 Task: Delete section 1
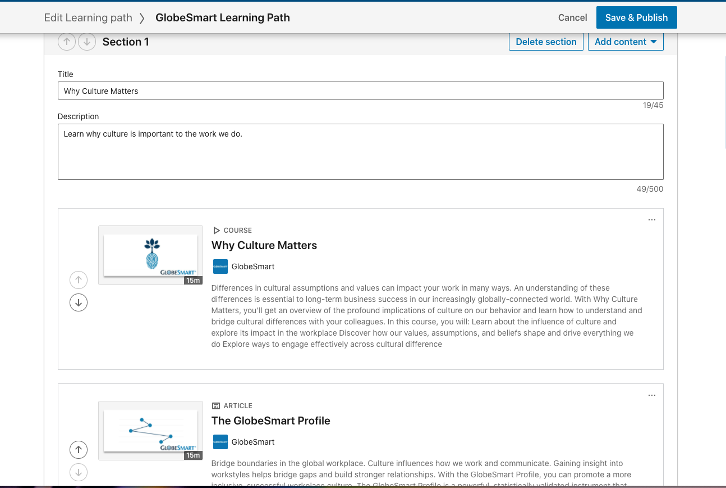pos(546,42)
